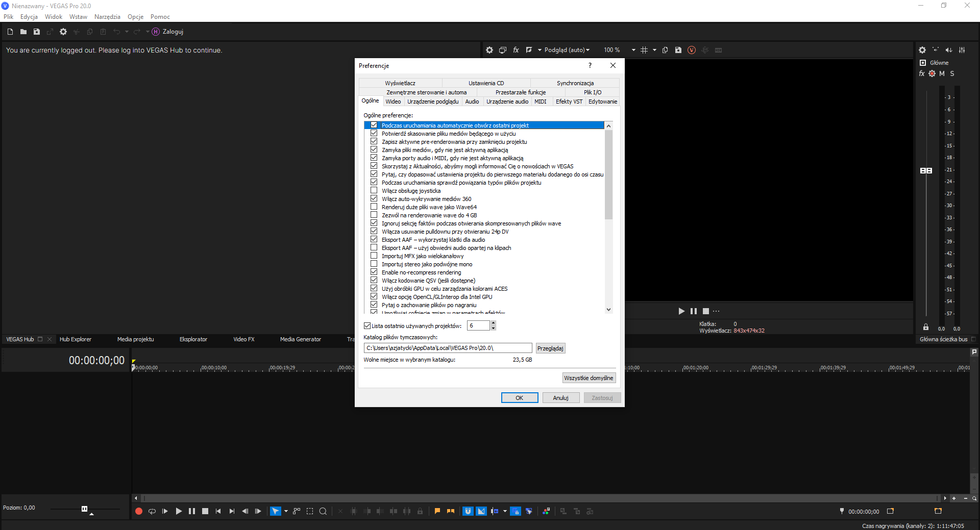Click the split screen view icon
This screenshot has width=980, height=530.
click(x=529, y=50)
